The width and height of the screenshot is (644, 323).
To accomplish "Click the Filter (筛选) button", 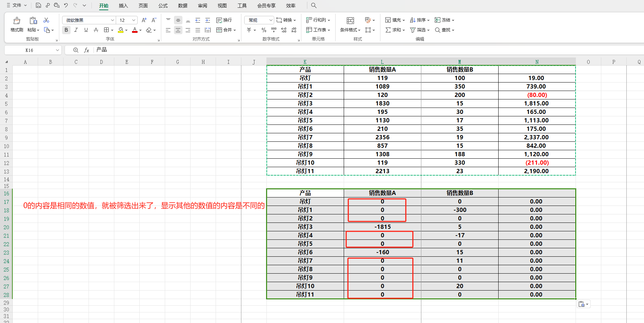I will [420, 30].
